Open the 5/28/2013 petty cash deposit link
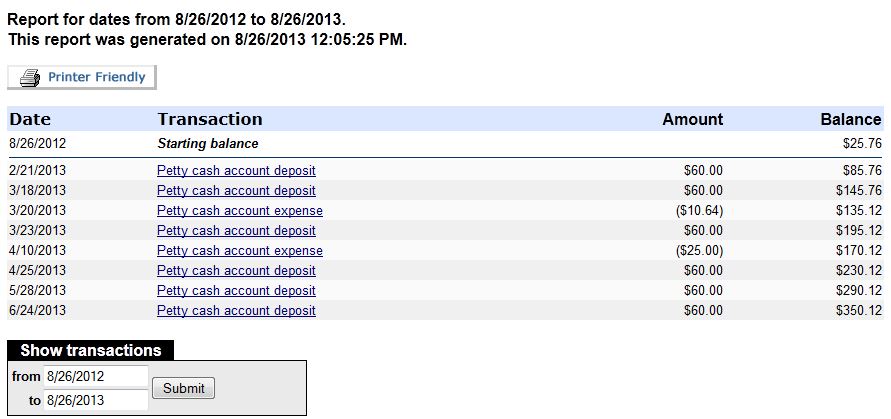 pos(236,291)
